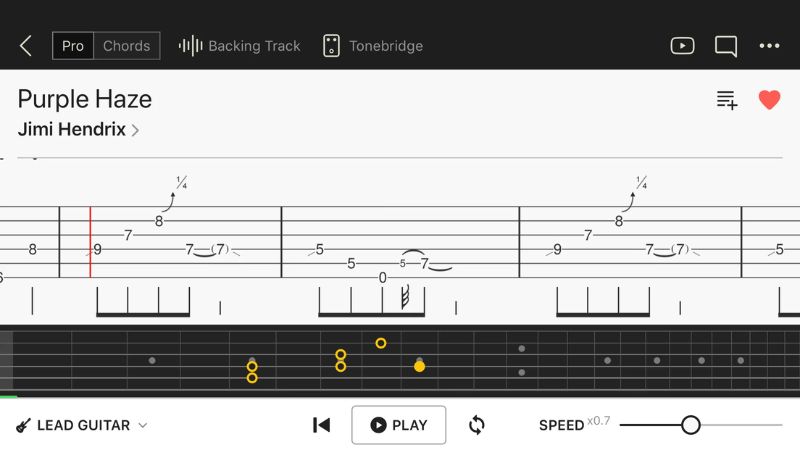Image resolution: width=800 pixels, height=450 pixels.
Task: Open the Backing Track waveform icon
Action: pyautogui.click(x=190, y=46)
